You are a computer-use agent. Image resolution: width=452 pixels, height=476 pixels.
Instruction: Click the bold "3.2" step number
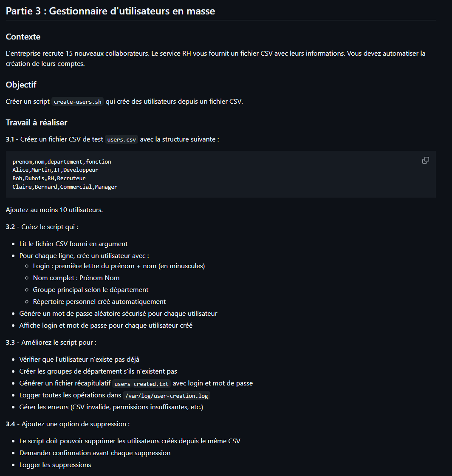[x=10, y=227]
